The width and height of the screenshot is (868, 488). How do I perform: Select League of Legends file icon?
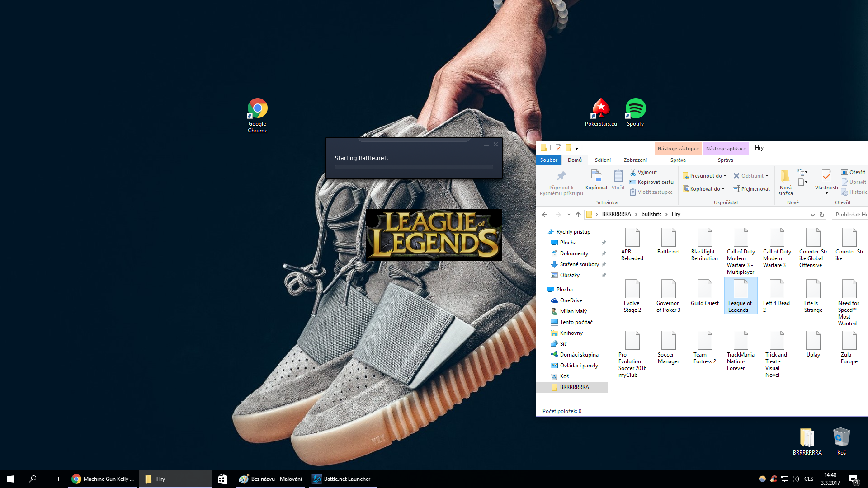[x=741, y=290]
